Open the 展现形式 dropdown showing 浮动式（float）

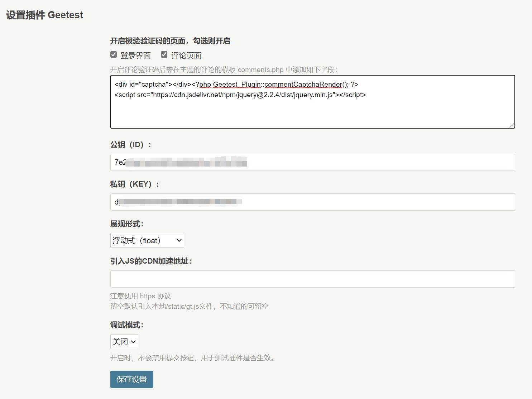(147, 240)
